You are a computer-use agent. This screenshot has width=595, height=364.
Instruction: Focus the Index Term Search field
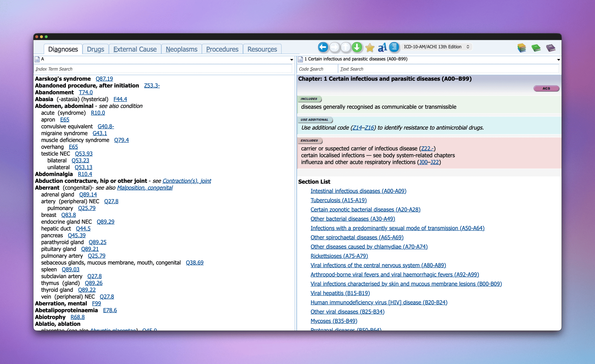163,69
